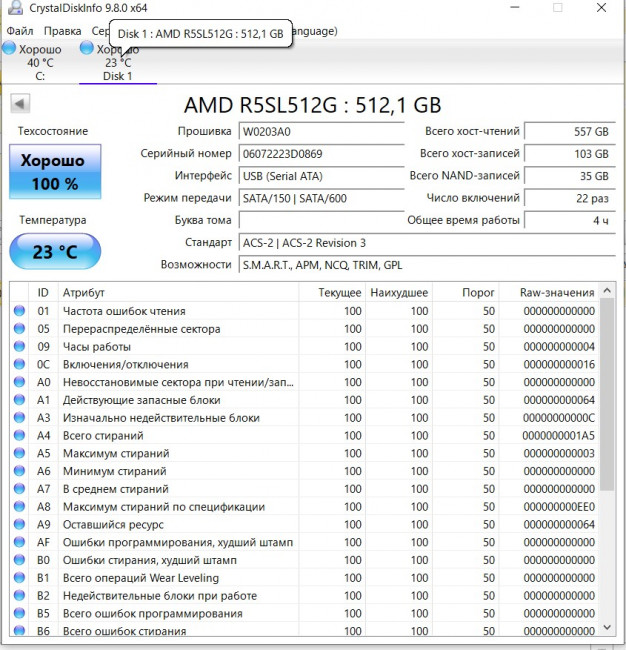Click status circle for attribute 05 row
This screenshot has width=626, height=650.
pyautogui.click(x=19, y=328)
